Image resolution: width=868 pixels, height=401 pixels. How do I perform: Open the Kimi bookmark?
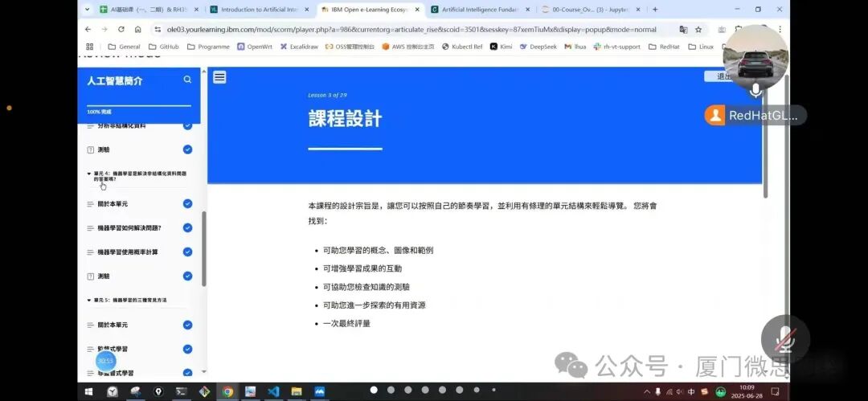pos(501,47)
